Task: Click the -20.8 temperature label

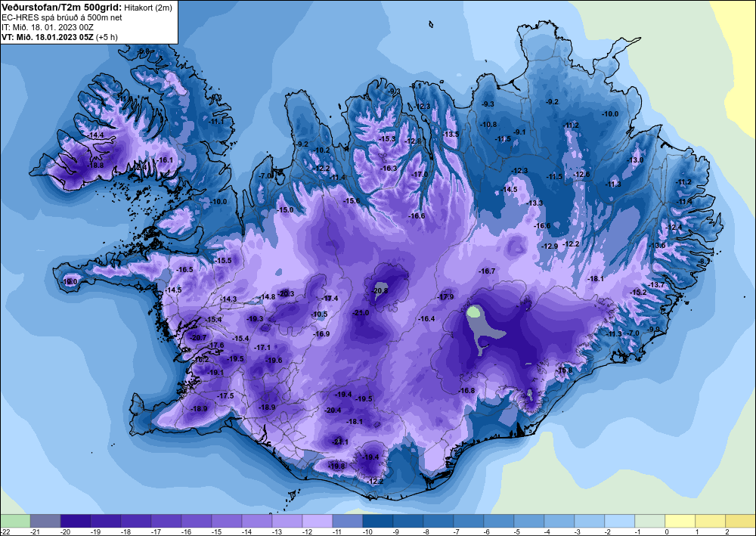Action: (x=380, y=290)
